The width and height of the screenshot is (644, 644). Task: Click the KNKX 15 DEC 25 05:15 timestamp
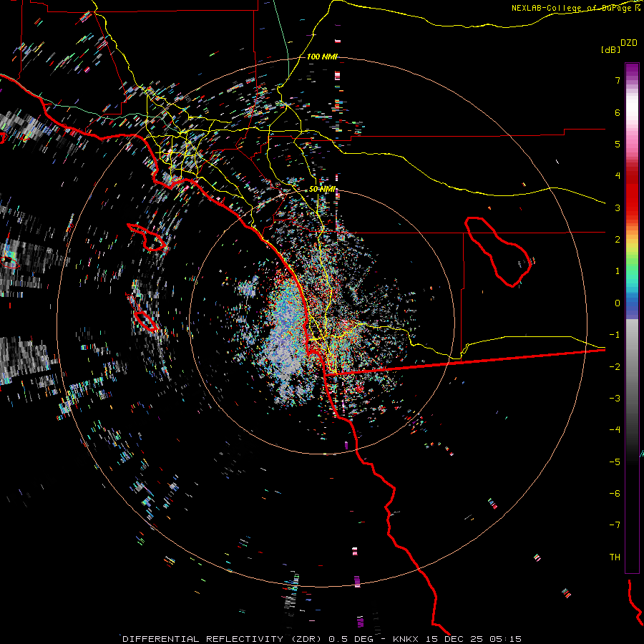click(x=457, y=639)
